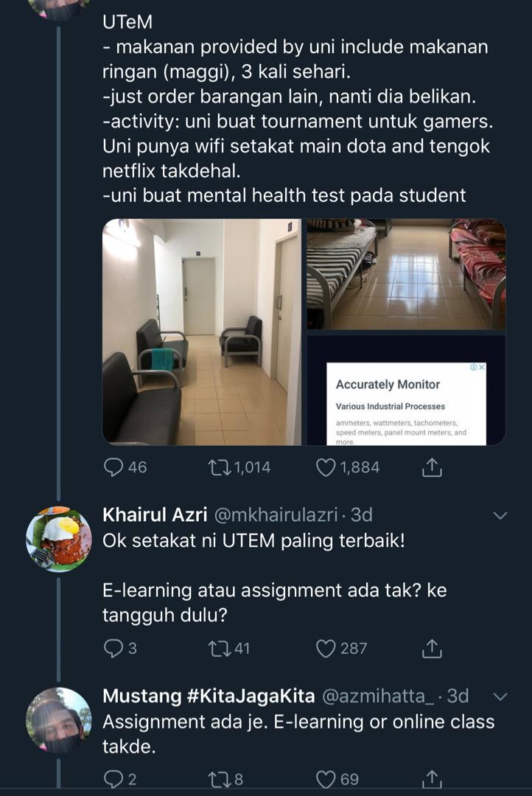Toggle like on Mustang's reply
The image size is (532, 796).
click(325, 778)
